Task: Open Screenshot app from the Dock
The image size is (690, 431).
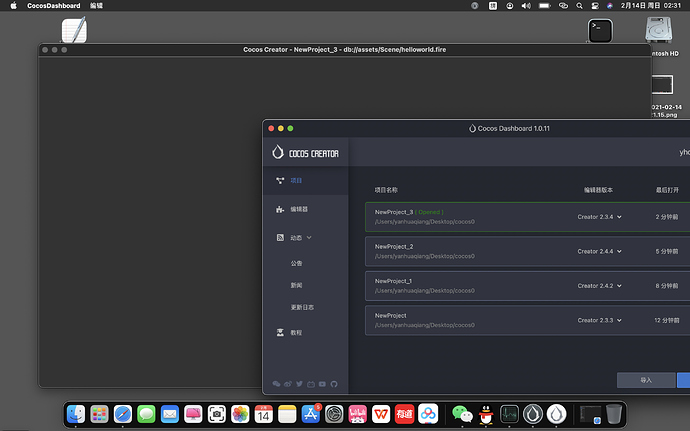Action: coord(217,414)
